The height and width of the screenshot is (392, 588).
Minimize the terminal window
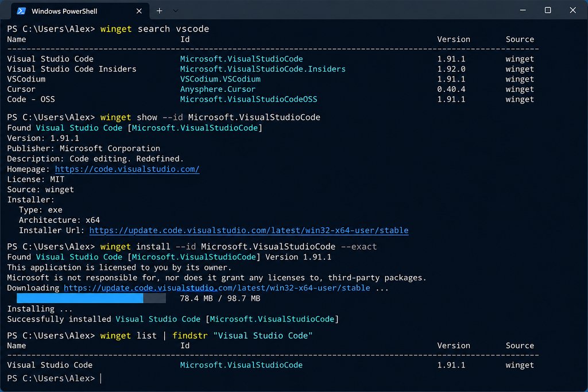[523, 10]
